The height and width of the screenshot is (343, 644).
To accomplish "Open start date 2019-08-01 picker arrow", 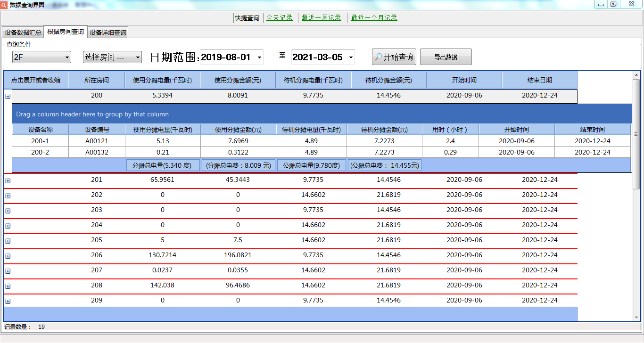I will coord(259,57).
